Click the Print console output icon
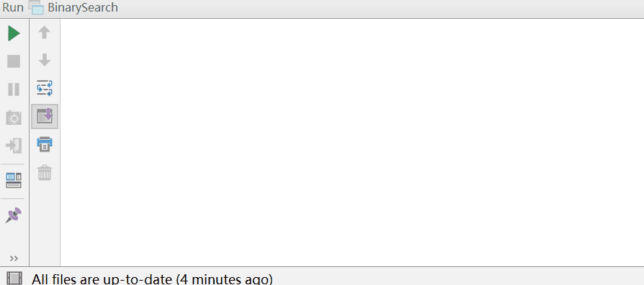 [x=45, y=144]
